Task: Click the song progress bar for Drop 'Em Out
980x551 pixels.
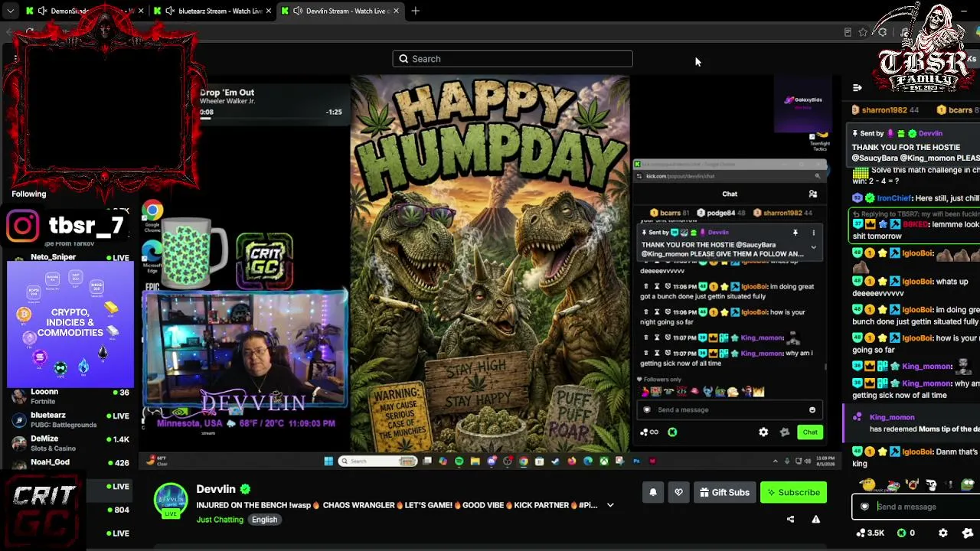Action: pos(271,119)
